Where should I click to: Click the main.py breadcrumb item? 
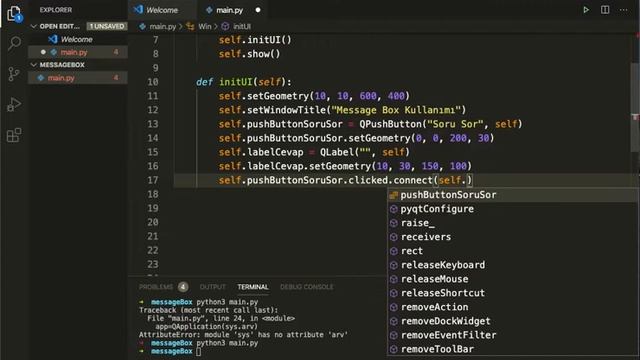[162, 27]
